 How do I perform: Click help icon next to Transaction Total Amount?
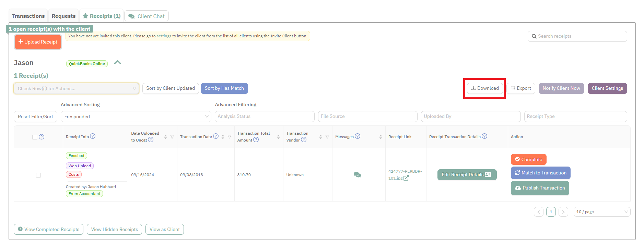256,140
